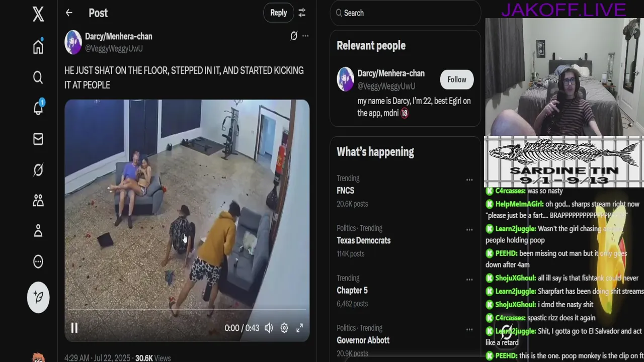Click the Reply button
This screenshot has height=362, width=644.
278,13
